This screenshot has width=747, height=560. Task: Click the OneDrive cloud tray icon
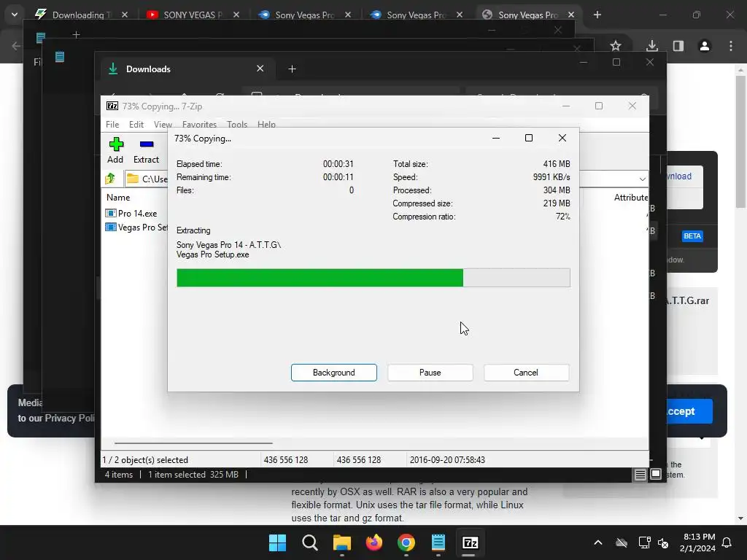(x=622, y=542)
